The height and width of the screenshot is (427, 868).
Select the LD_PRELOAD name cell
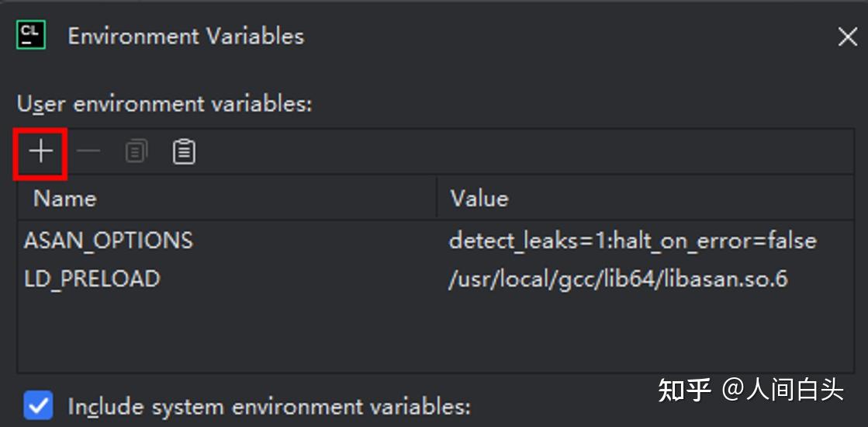(92, 279)
